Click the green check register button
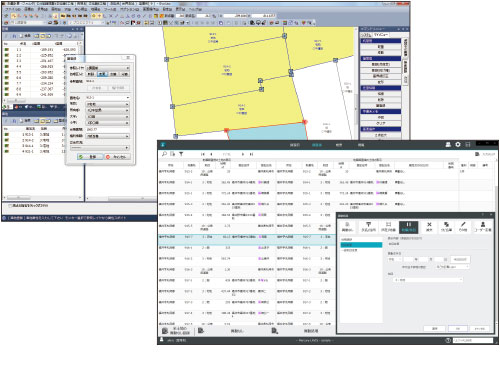500x371 pixels. (x=90, y=157)
